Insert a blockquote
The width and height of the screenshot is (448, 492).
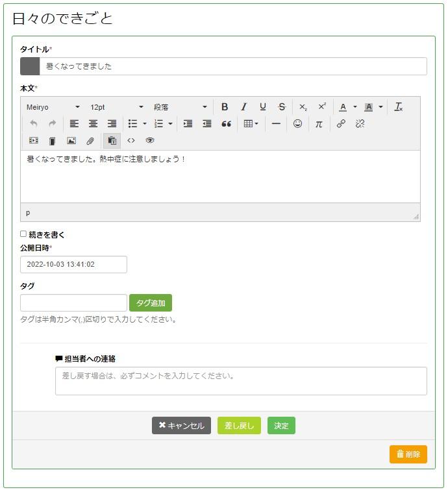226,124
